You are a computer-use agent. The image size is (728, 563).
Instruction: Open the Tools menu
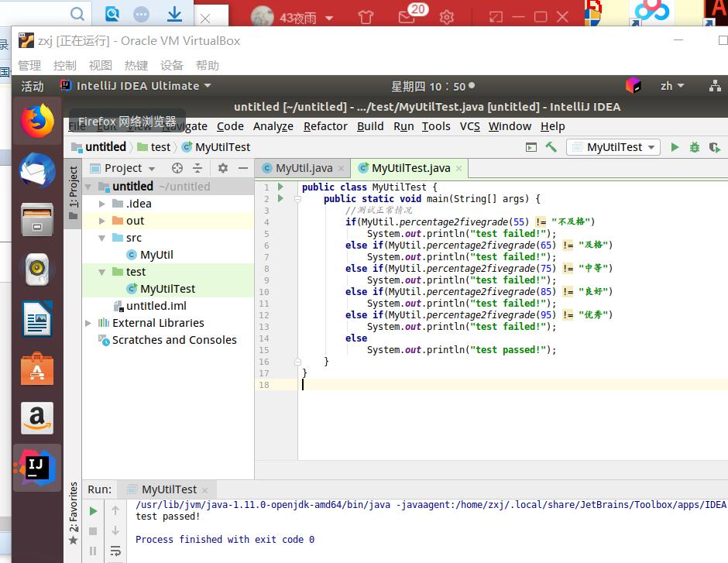pyautogui.click(x=436, y=126)
